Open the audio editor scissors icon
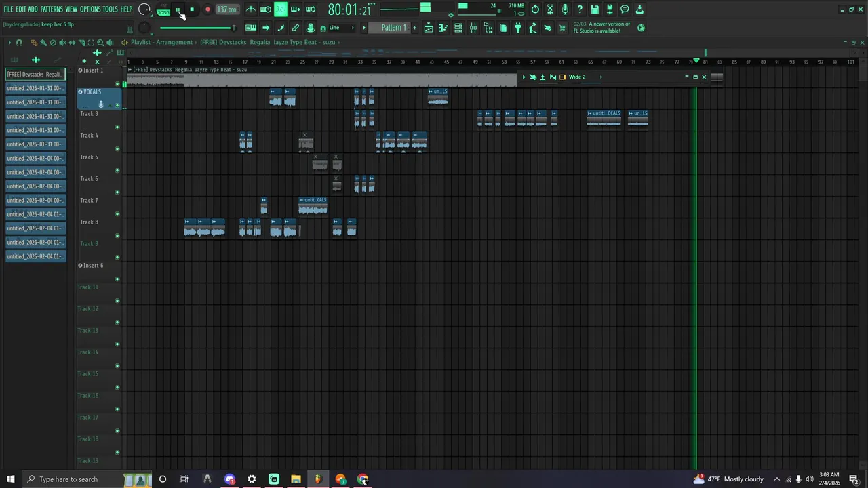The width and height of the screenshot is (868, 488). [550, 9]
